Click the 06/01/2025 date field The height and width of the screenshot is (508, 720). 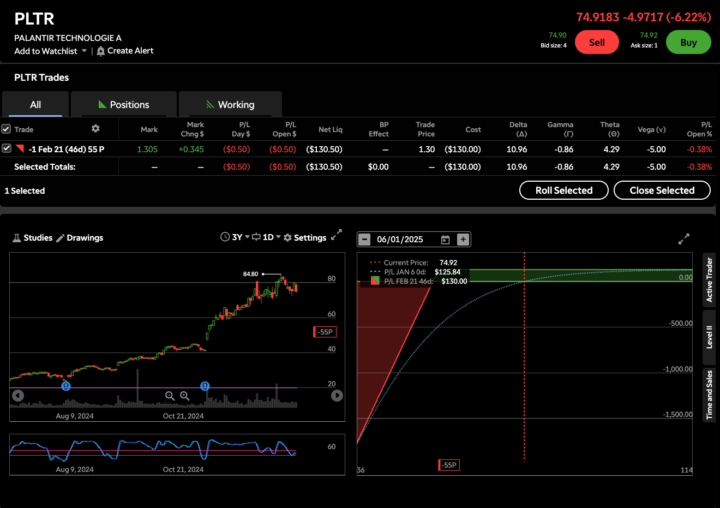(x=400, y=239)
